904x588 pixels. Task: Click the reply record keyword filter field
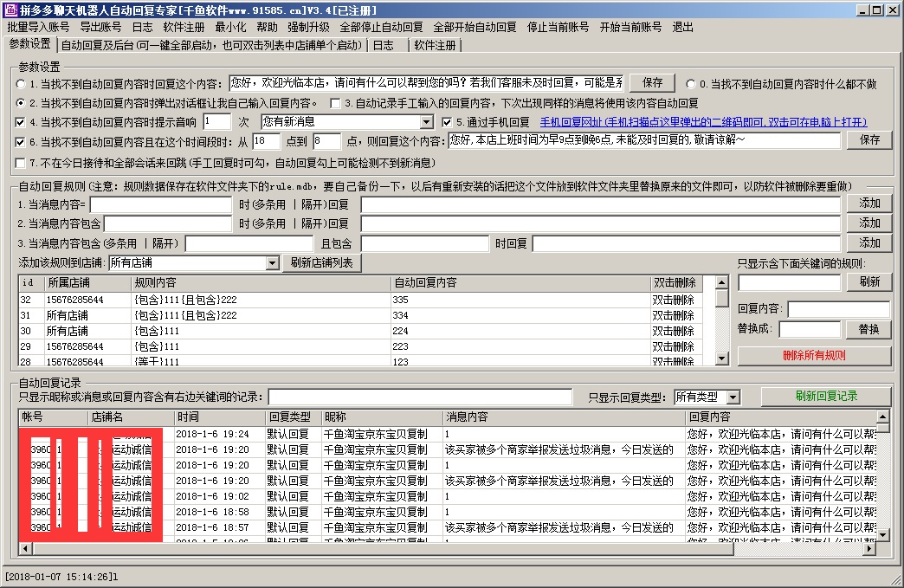[x=420, y=397]
